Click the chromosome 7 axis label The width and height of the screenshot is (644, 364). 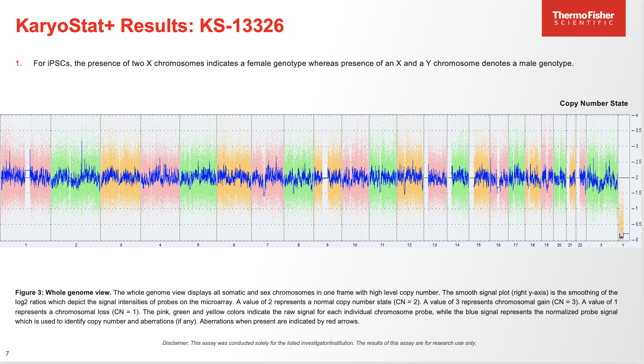(x=268, y=245)
